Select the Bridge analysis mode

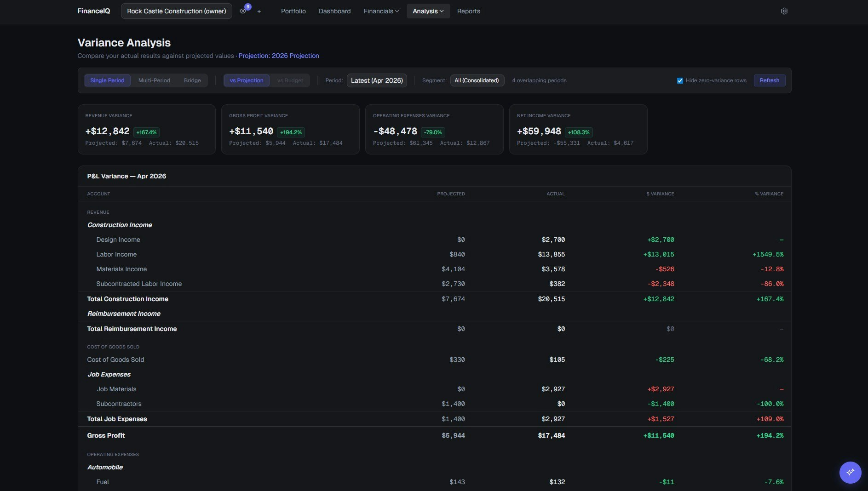(x=192, y=80)
